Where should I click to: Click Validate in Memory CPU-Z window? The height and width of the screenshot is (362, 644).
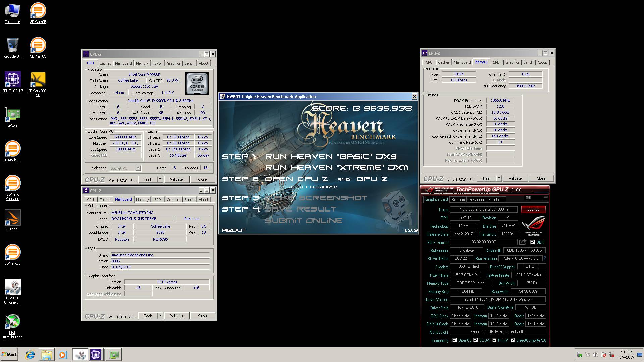tap(515, 178)
